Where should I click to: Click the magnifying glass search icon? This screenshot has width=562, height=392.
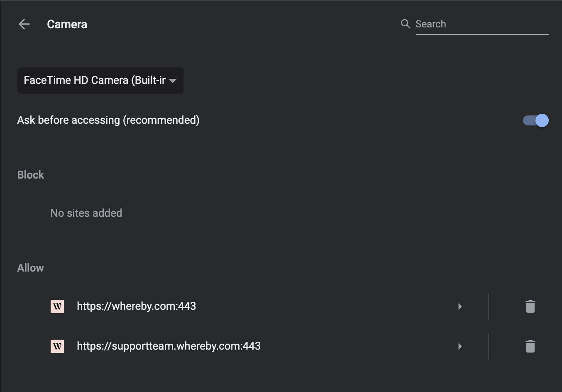pos(406,24)
